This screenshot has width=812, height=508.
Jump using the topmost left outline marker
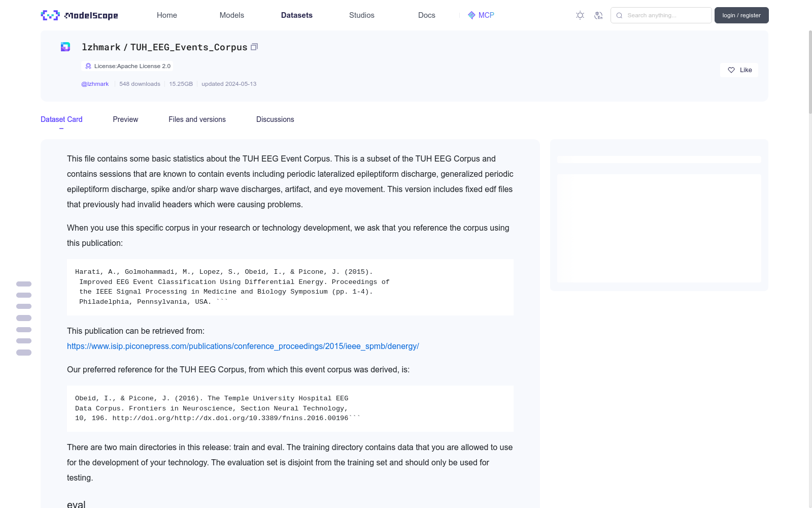coord(24,284)
